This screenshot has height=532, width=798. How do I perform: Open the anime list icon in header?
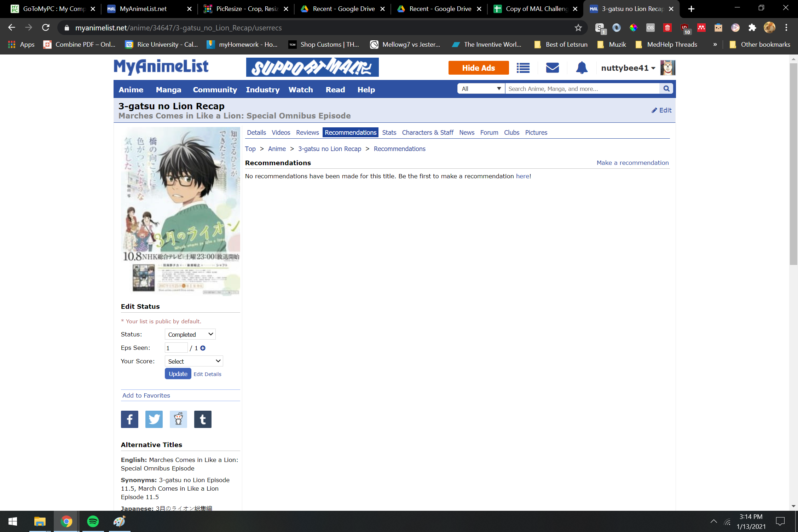point(523,68)
